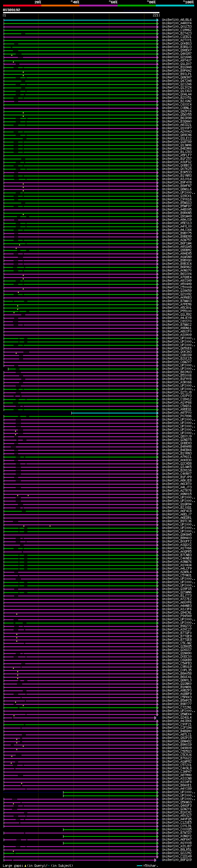Select hit label UniRef100_Q1VXP7
The height and width of the screenshot is (868, 197).
[176, 128]
